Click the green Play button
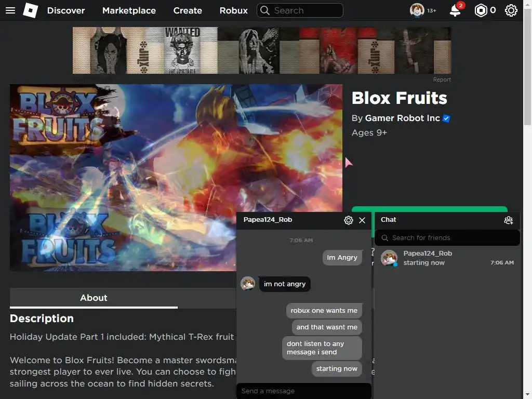532x399 pixels. [430, 209]
